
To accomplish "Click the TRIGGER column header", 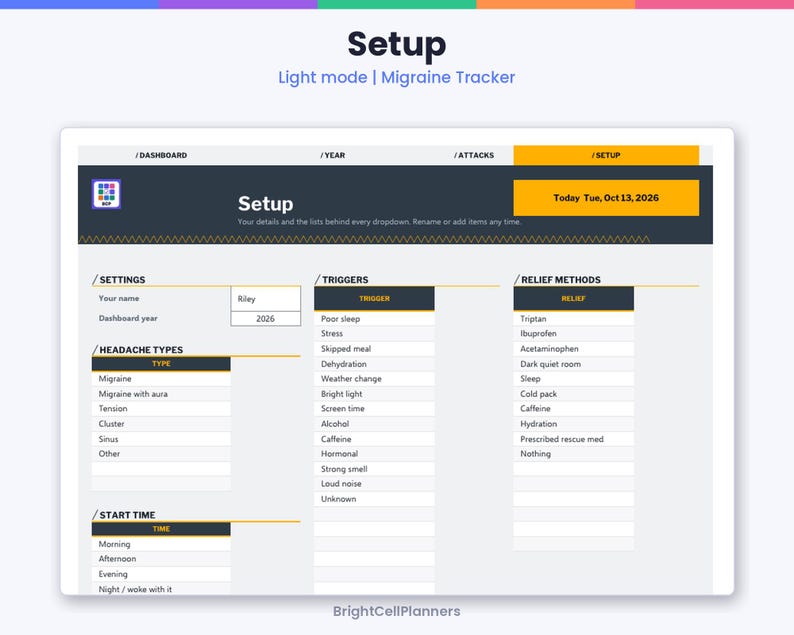I will point(374,299).
